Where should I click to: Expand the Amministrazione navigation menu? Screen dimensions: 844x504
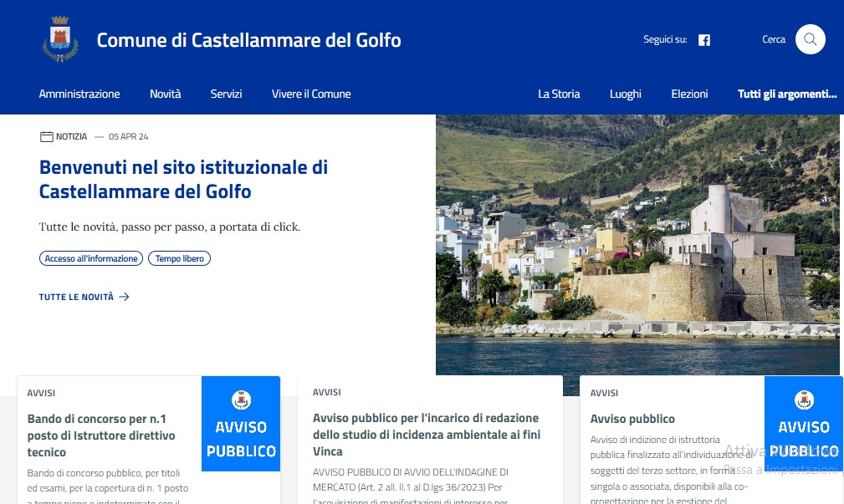79,94
